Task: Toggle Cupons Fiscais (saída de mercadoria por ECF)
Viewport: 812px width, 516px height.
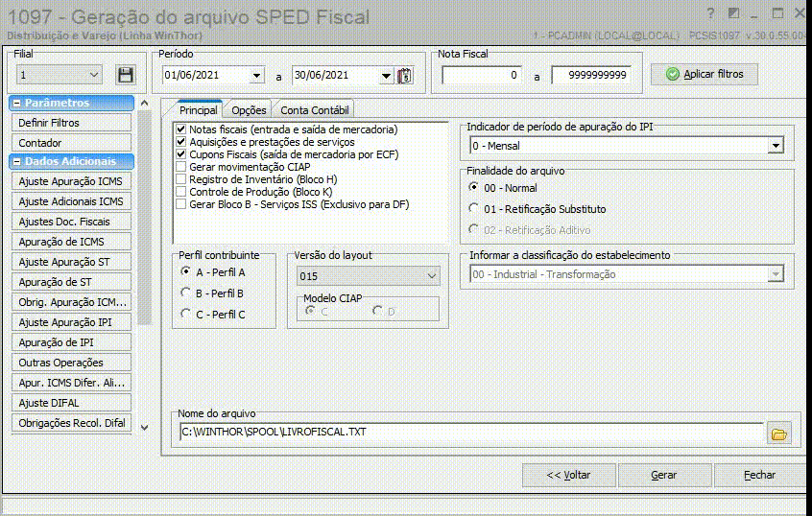Action: coord(180,154)
